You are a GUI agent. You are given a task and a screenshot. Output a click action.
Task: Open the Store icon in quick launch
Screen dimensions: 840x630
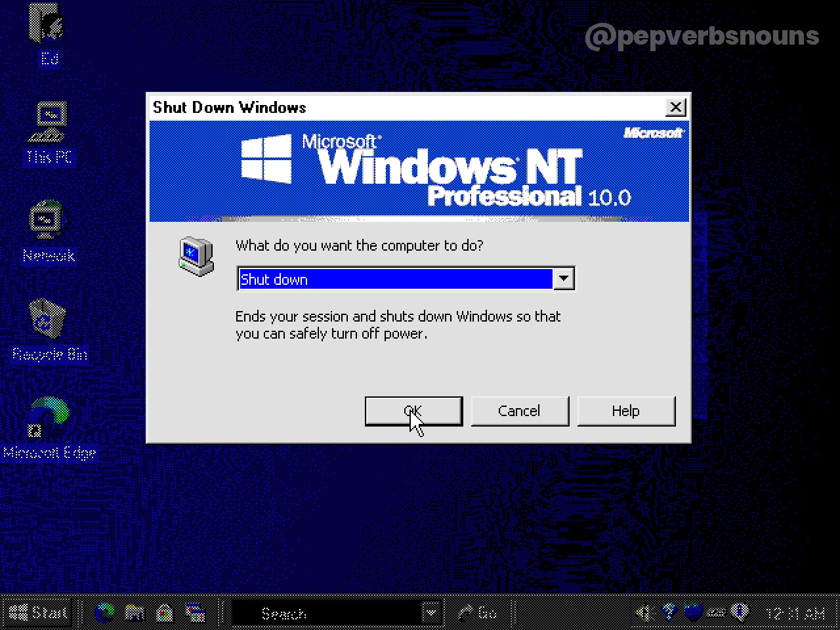tap(165, 613)
